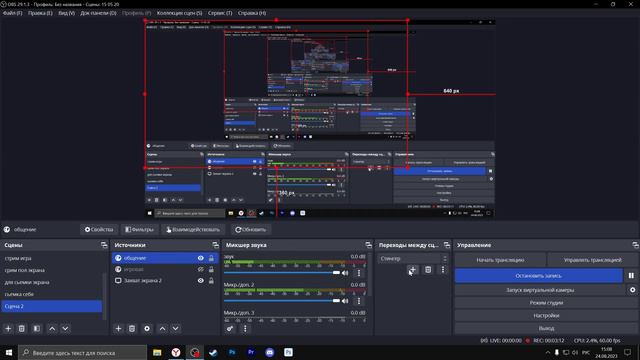Image resolution: width=640 pixels, height=360 pixels.
Task: Hide Захват экрана 2 source visibility
Action: [200, 280]
